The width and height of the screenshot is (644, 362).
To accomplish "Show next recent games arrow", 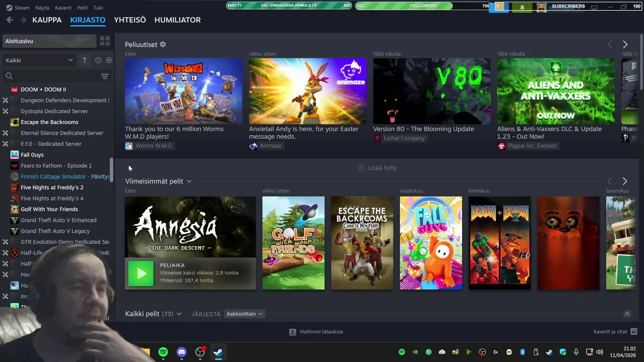I will pyautogui.click(x=625, y=181).
